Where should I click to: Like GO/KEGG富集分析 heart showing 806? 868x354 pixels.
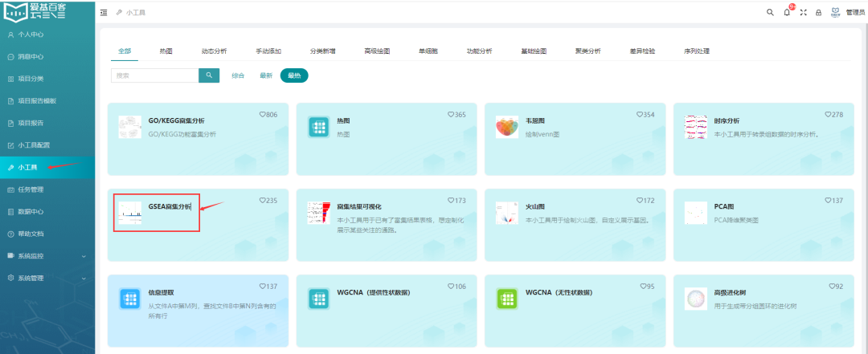262,115
